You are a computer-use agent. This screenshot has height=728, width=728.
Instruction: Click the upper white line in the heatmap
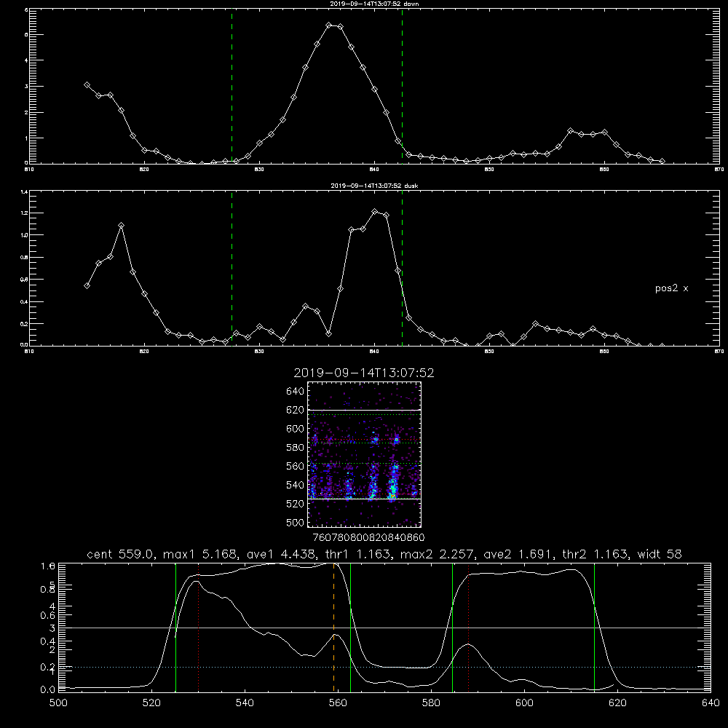pyautogui.click(x=365, y=410)
